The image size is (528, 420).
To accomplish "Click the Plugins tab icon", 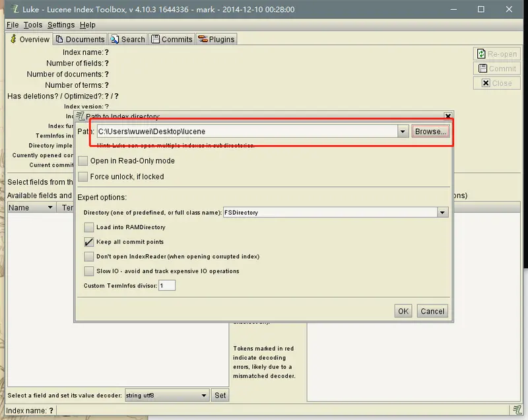I will click(203, 39).
